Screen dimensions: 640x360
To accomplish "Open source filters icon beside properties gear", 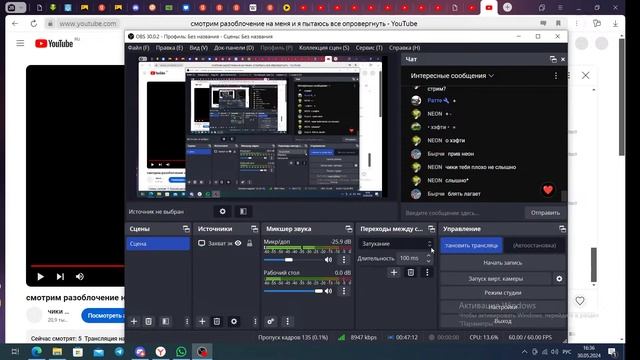I will tap(243, 211).
